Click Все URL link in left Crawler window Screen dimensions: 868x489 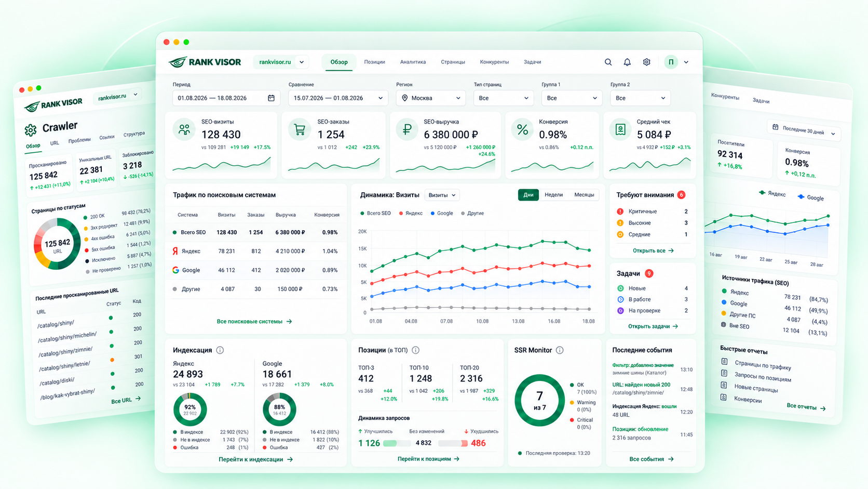(x=126, y=400)
